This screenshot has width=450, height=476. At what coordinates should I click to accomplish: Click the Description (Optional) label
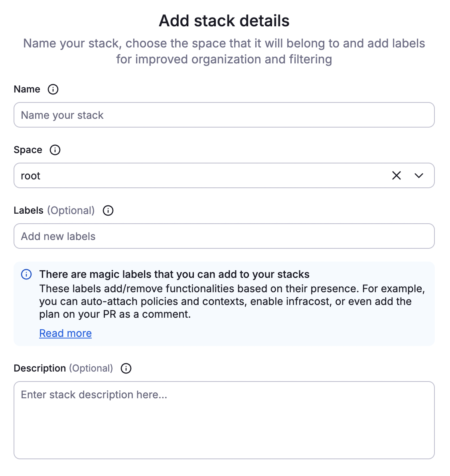point(63,368)
